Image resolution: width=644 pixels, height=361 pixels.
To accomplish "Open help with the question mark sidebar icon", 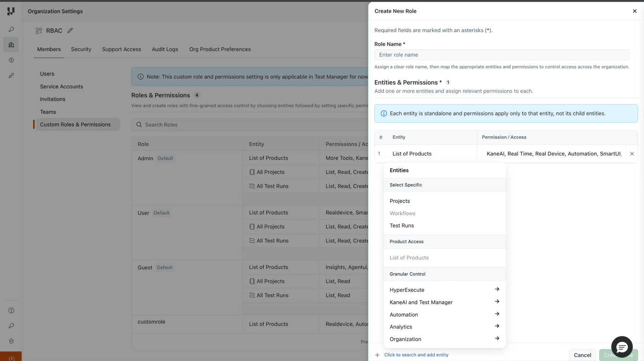I will (x=11, y=310).
